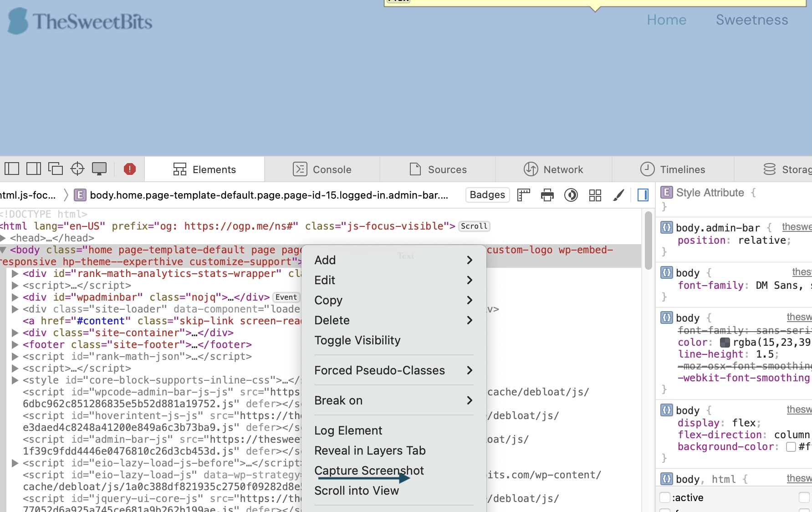Open the Sources tab

pos(438,169)
